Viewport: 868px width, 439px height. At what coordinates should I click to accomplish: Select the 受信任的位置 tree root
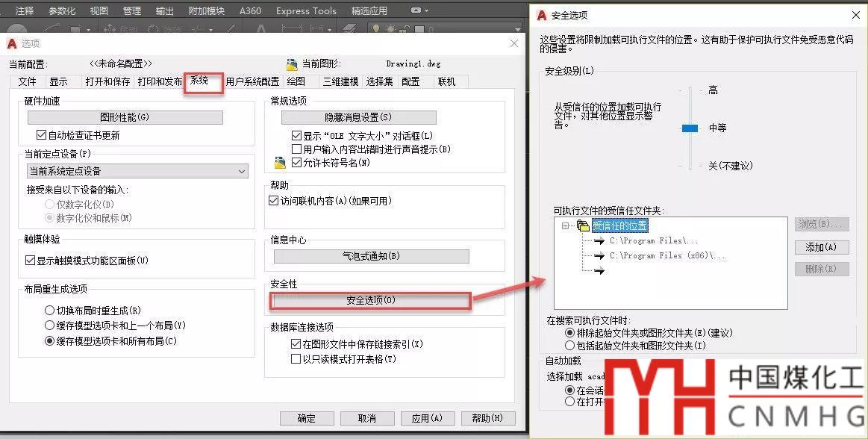tap(619, 225)
